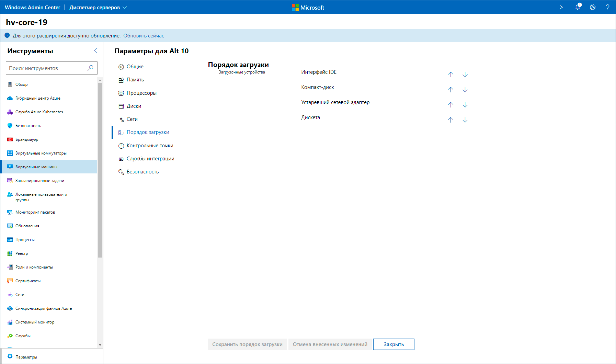The image size is (616, 364).
Task: Click the Закрыть button
Action: (393, 344)
